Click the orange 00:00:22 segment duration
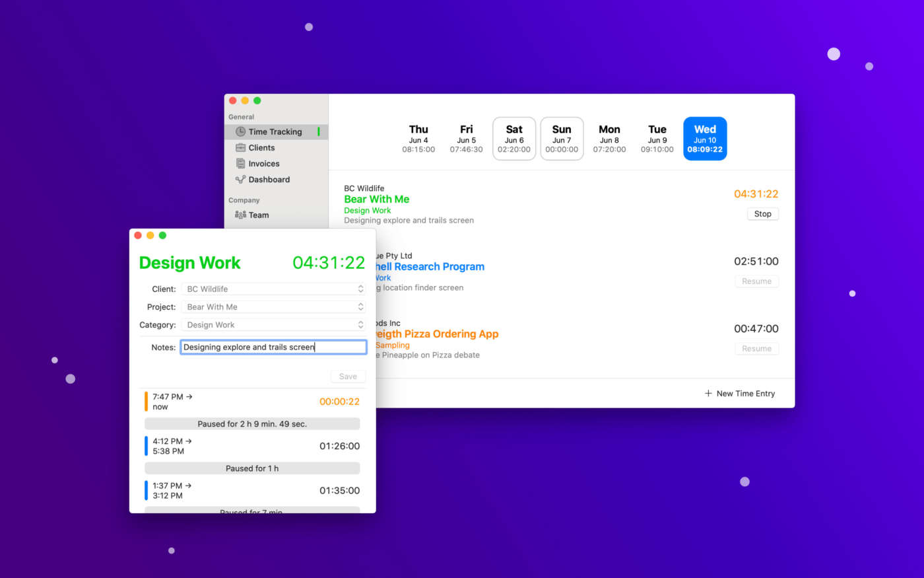Image resolution: width=924 pixels, height=578 pixels. tap(339, 402)
